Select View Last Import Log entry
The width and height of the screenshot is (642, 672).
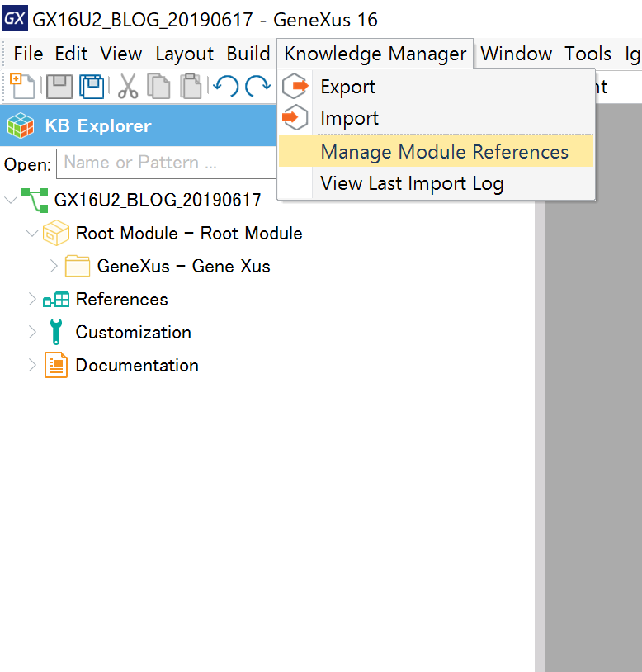tap(436, 183)
